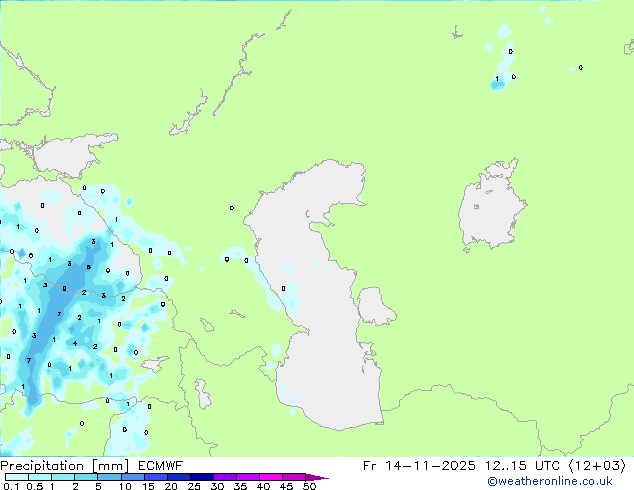Screen dimensions: 634x490
Task: Select the 5 mm legend color swatch
Action: coord(109,477)
